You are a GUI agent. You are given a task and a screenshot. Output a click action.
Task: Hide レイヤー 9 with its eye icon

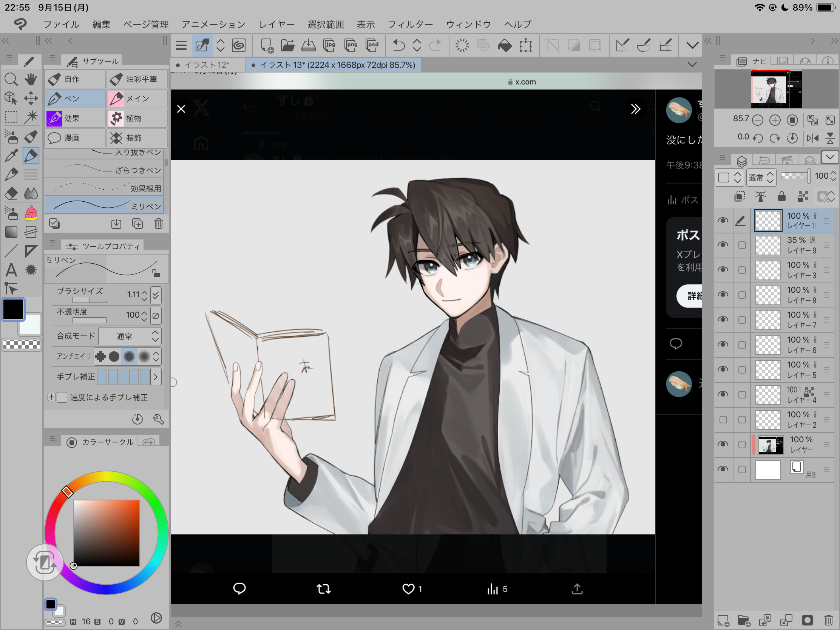[x=723, y=245]
